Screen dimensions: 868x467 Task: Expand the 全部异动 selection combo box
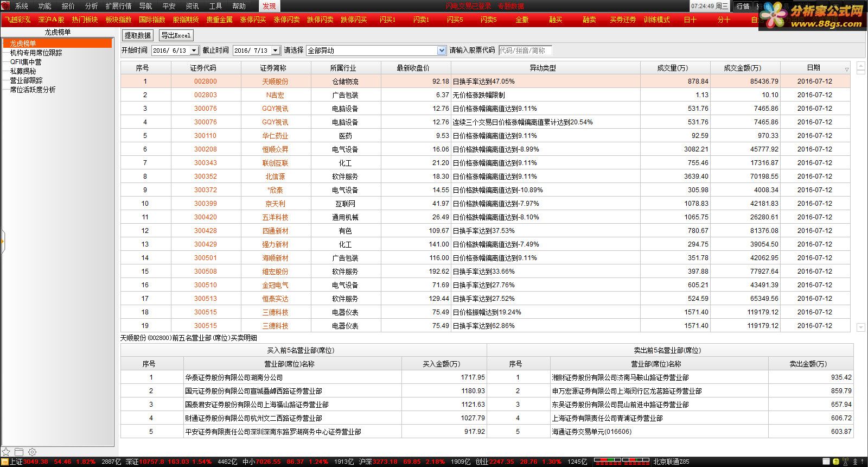pos(442,51)
